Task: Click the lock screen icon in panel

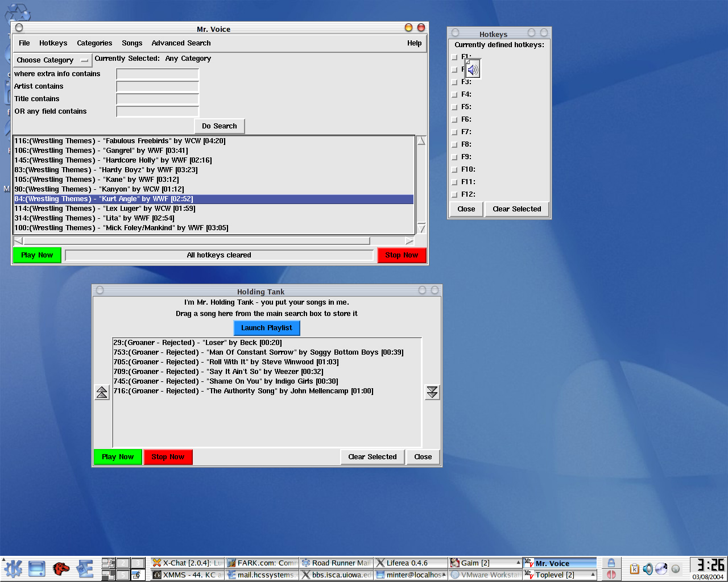Action: pos(611,563)
